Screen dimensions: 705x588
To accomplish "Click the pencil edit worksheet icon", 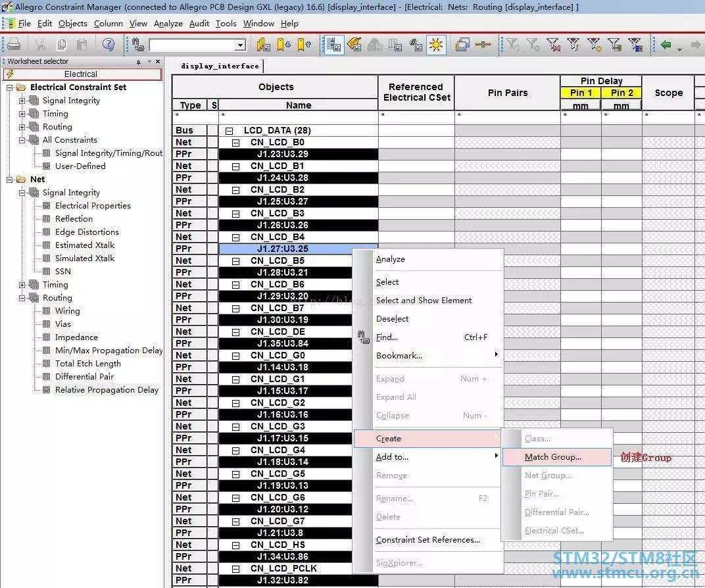I will 354,45.
